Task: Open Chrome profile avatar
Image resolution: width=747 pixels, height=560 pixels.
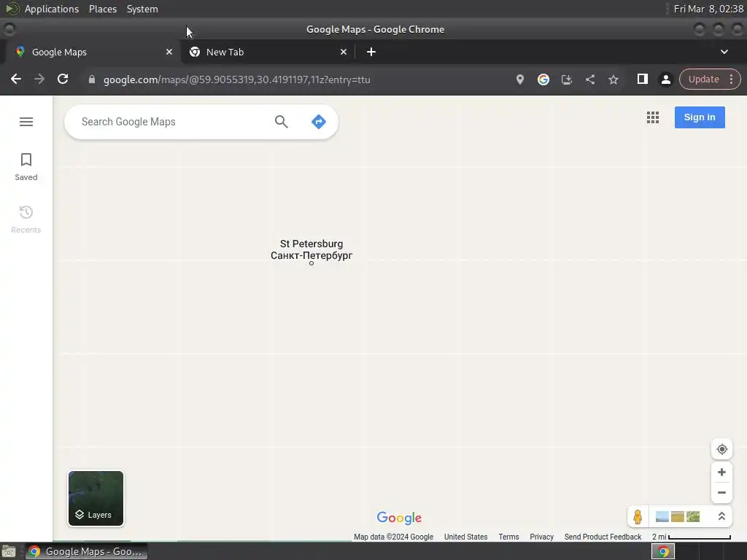Action: (665, 79)
